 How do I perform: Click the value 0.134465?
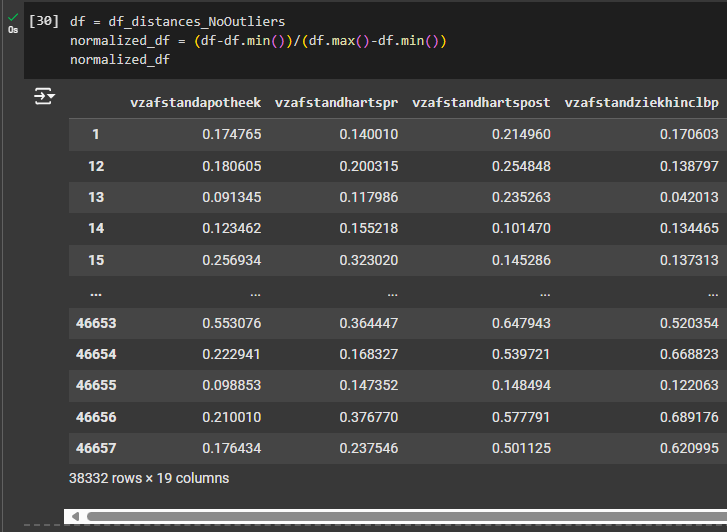pos(689,228)
